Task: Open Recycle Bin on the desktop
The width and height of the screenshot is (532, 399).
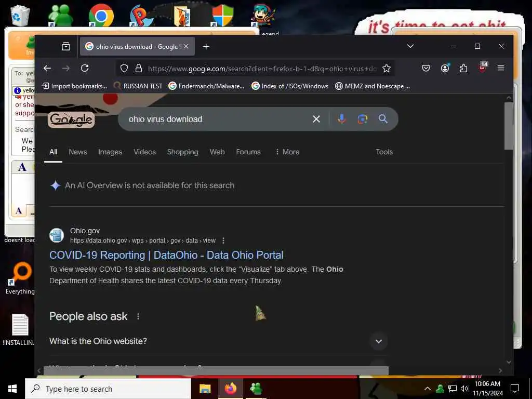Action: click(x=20, y=15)
